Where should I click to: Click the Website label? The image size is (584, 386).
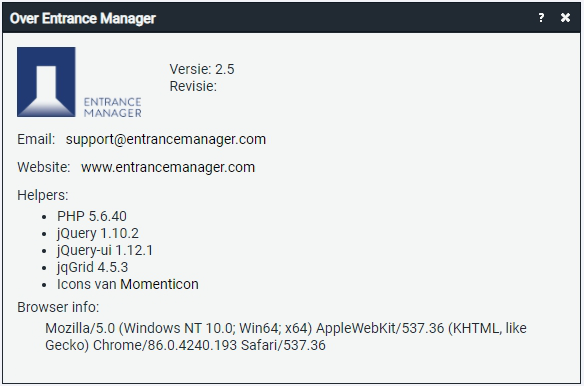tap(44, 167)
